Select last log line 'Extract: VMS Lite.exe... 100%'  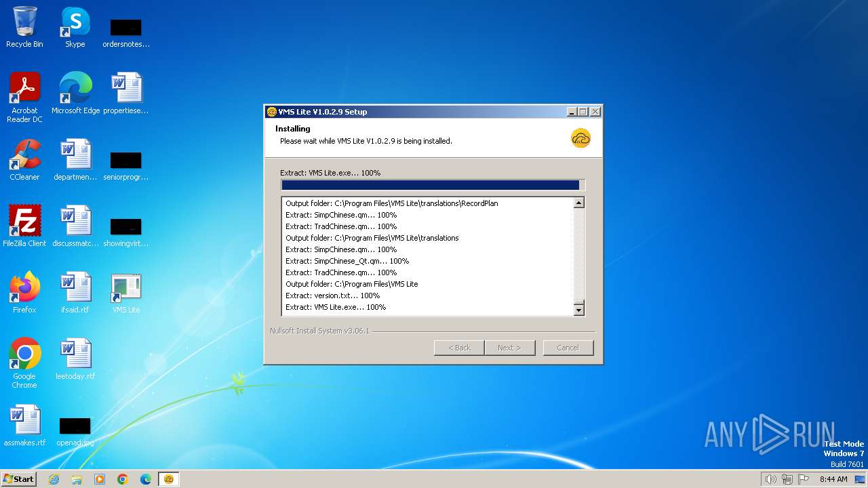coord(336,307)
